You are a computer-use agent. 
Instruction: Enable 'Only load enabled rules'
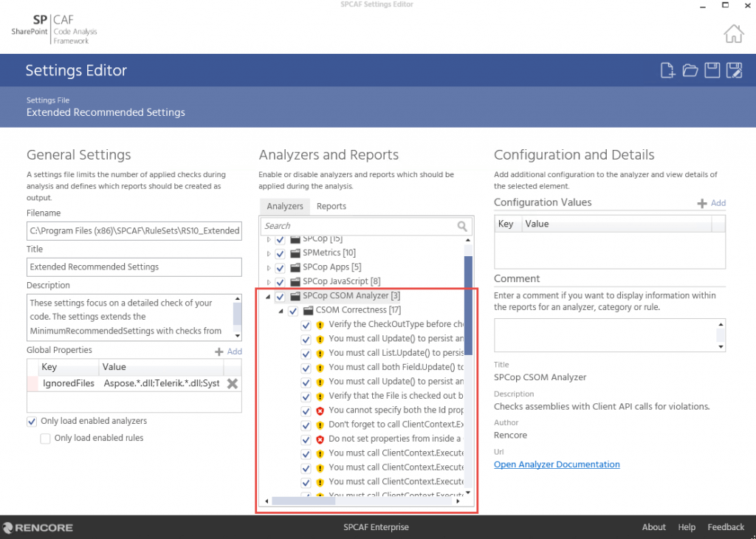[x=46, y=439]
